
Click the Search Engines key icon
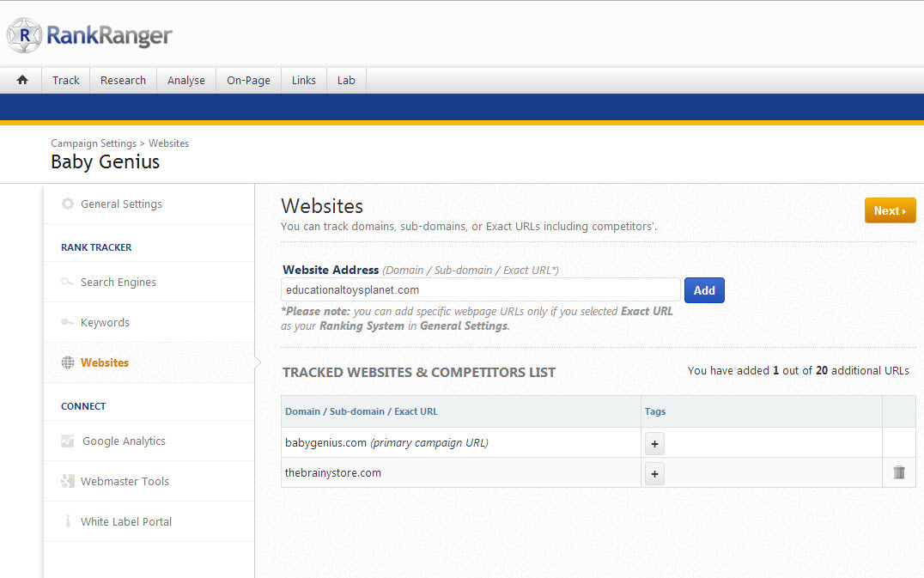click(67, 282)
